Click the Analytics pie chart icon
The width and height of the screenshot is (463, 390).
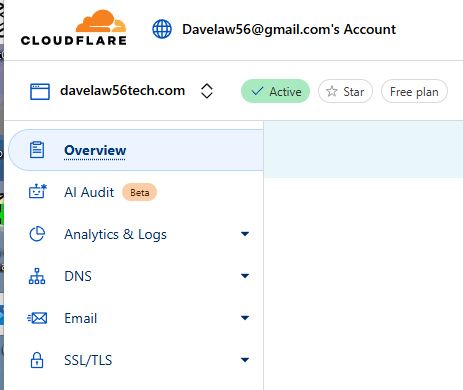[x=37, y=234]
